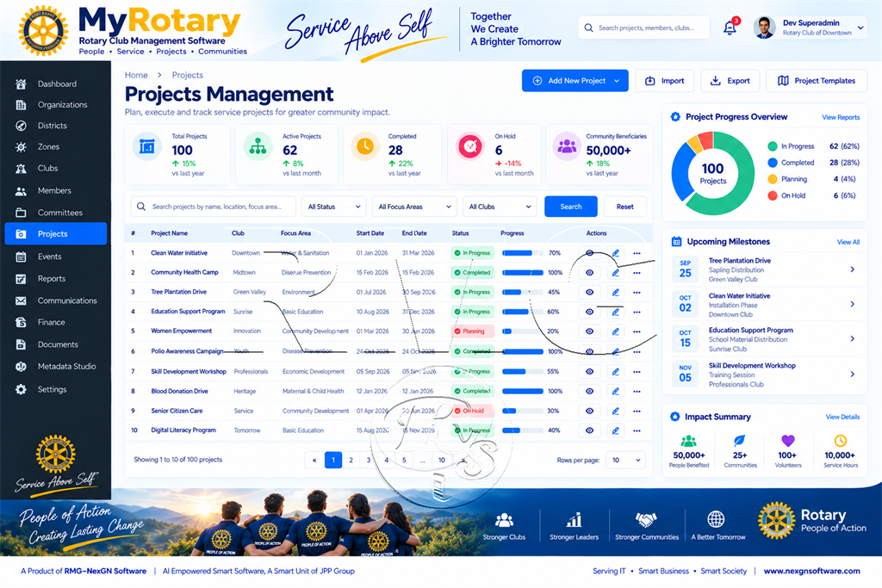View Education Support Program via eye icon
Viewport: 882px width, 588px height.
pyautogui.click(x=589, y=312)
